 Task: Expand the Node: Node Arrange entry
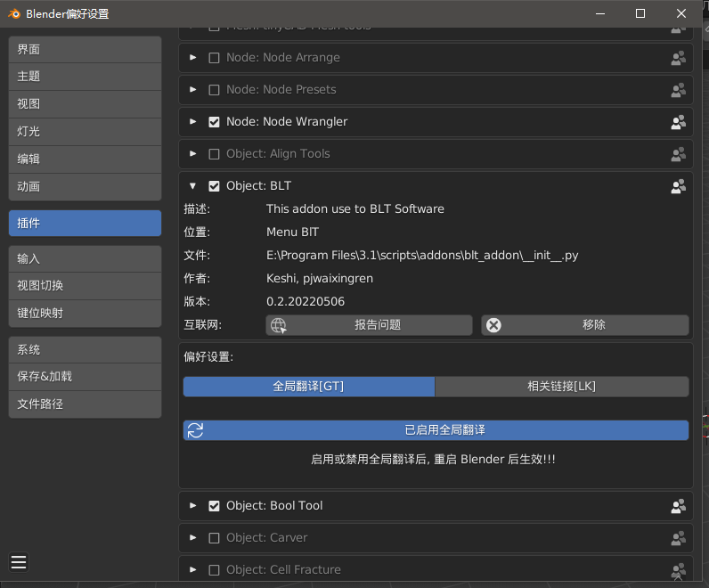(x=193, y=58)
